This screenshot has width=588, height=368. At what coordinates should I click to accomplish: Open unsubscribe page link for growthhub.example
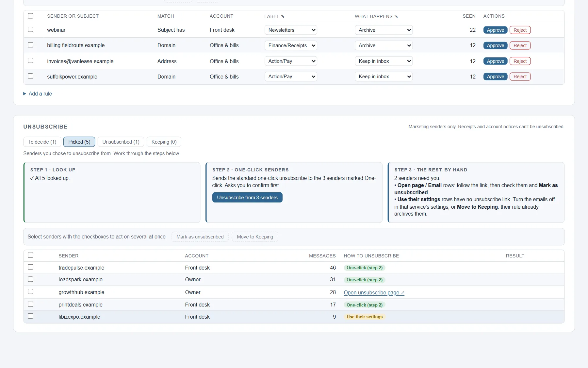(x=374, y=293)
